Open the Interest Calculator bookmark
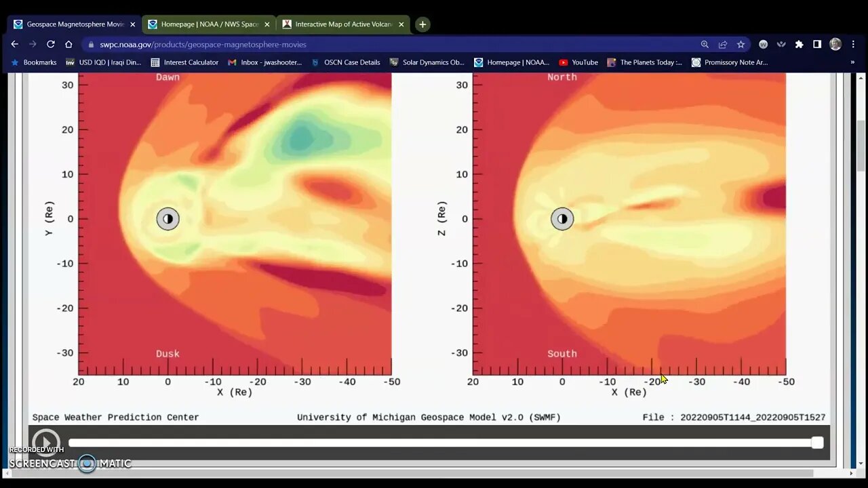Viewport: 868px width, 488px height. [x=184, y=62]
